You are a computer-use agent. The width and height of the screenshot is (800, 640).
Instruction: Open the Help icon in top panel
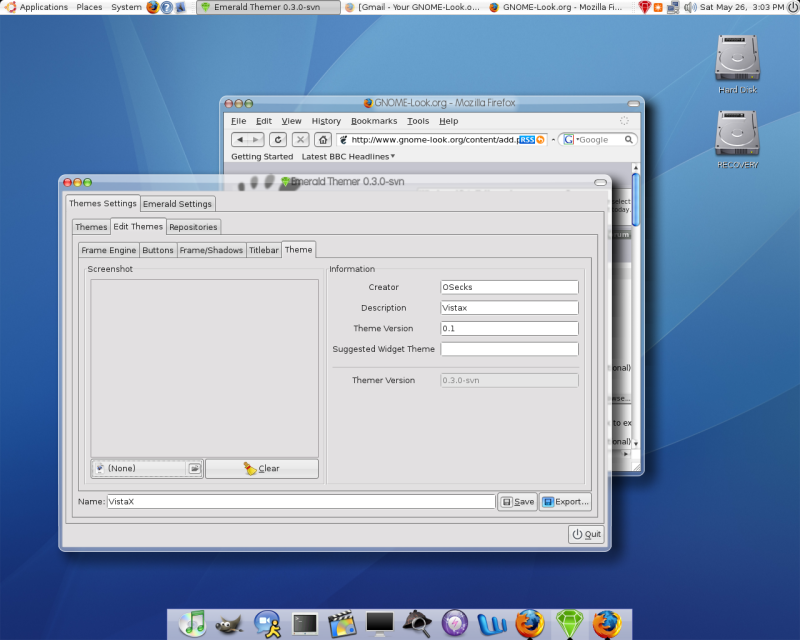[x=167, y=7]
